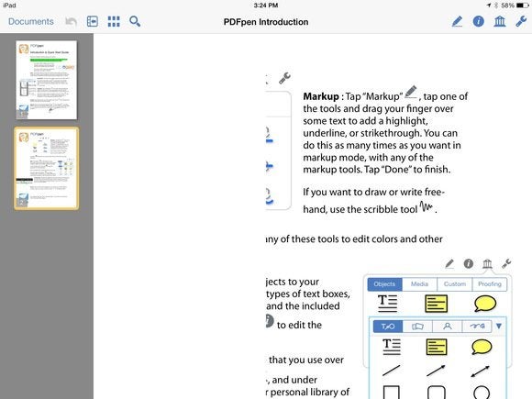532x399 pixels.
Task: Select the person silhouette segment icon
Action: point(448,326)
